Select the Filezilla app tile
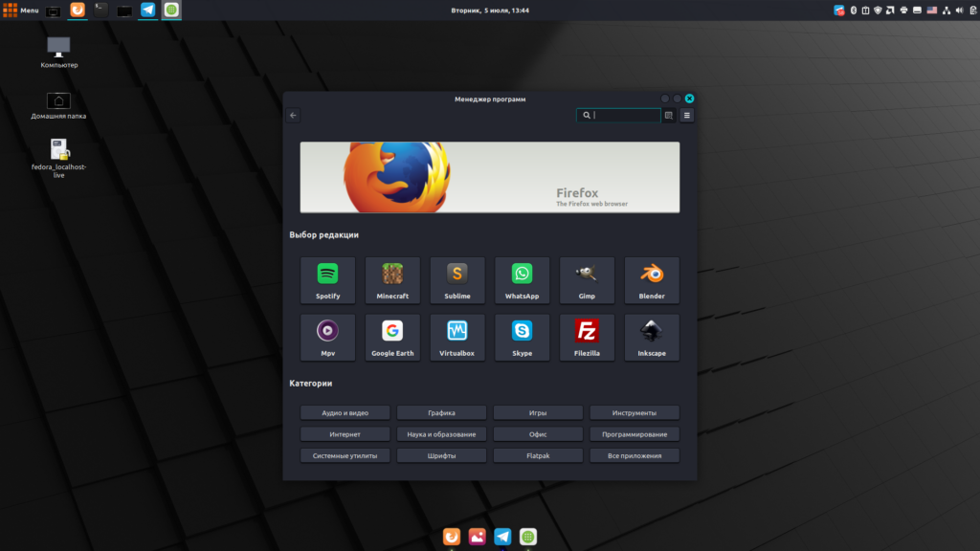Image resolution: width=980 pixels, height=551 pixels. [x=587, y=337]
